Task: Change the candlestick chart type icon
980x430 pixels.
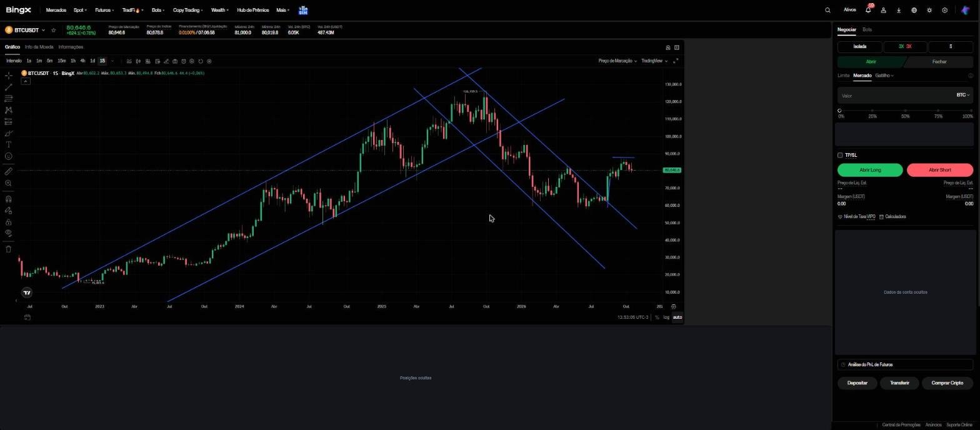Action: click(x=138, y=61)
